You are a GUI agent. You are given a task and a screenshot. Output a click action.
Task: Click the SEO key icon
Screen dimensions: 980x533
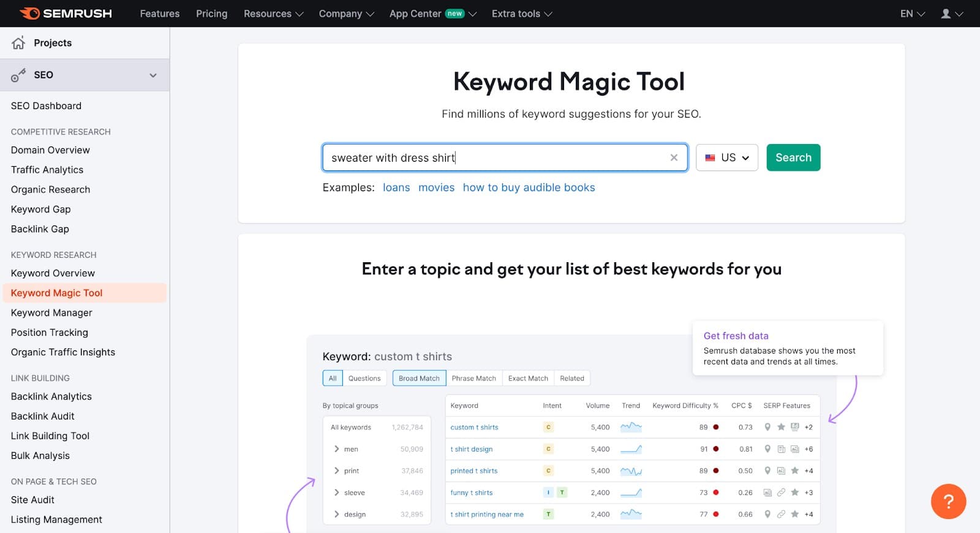click(x=18, y=75)
